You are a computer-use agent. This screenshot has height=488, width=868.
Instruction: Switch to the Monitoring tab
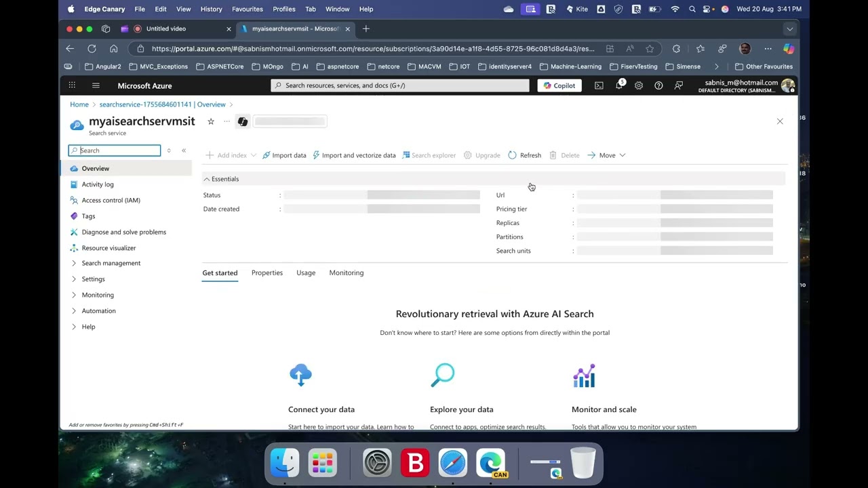(347, 272)
